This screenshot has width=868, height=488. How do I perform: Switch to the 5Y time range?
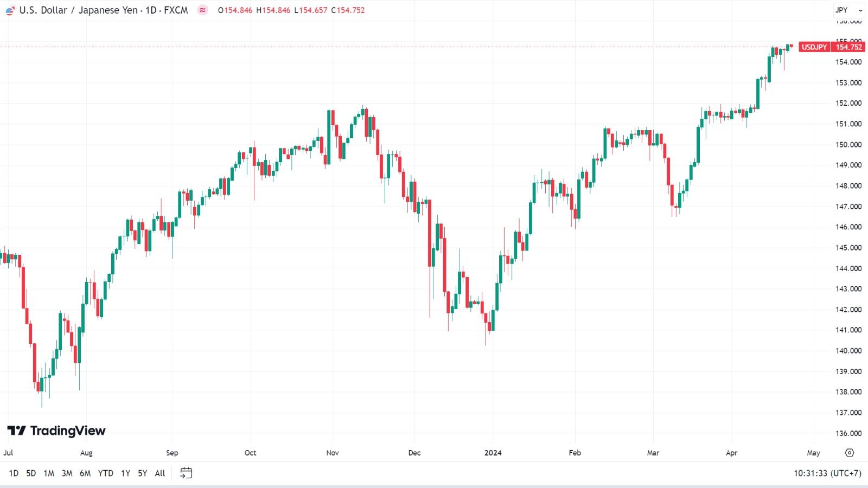click(x=142, y=473)
